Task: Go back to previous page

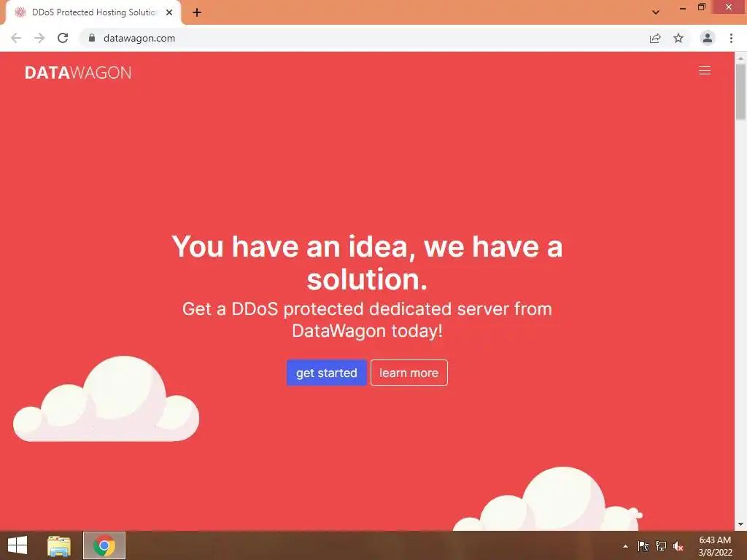Action: click(x=16, y=38)
